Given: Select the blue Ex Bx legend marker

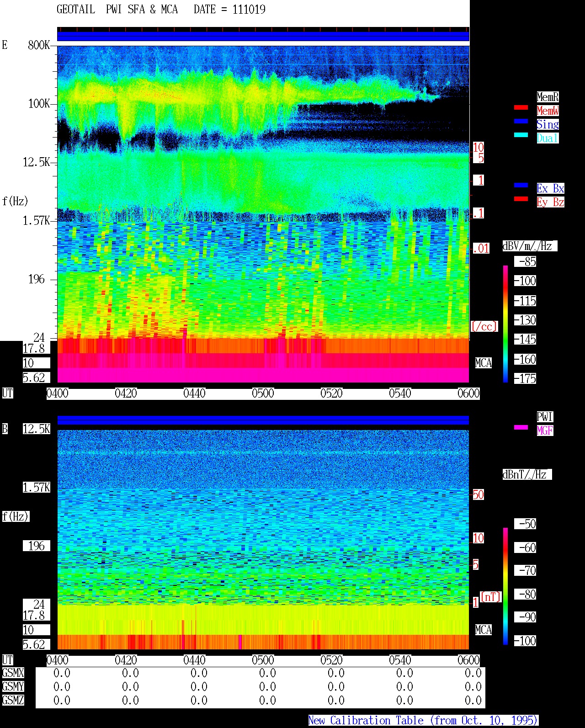Looking at the screenshot, I should pos(521,185).
